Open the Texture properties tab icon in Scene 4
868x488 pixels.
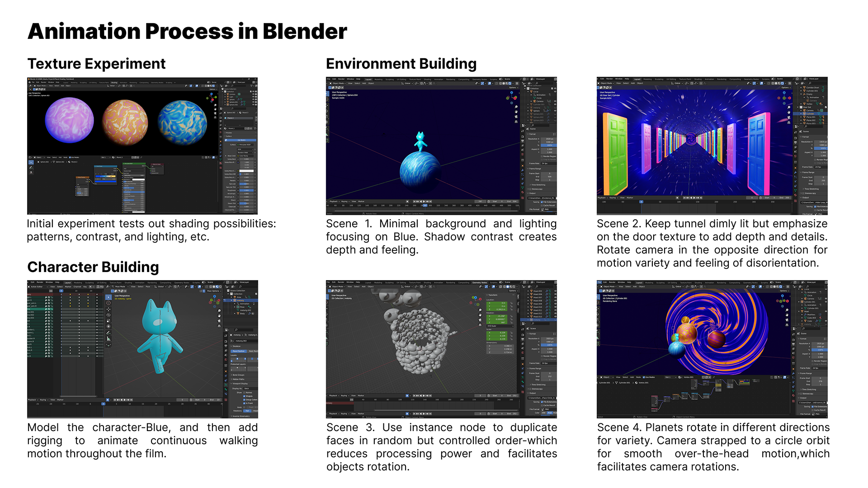click(793, 401)
